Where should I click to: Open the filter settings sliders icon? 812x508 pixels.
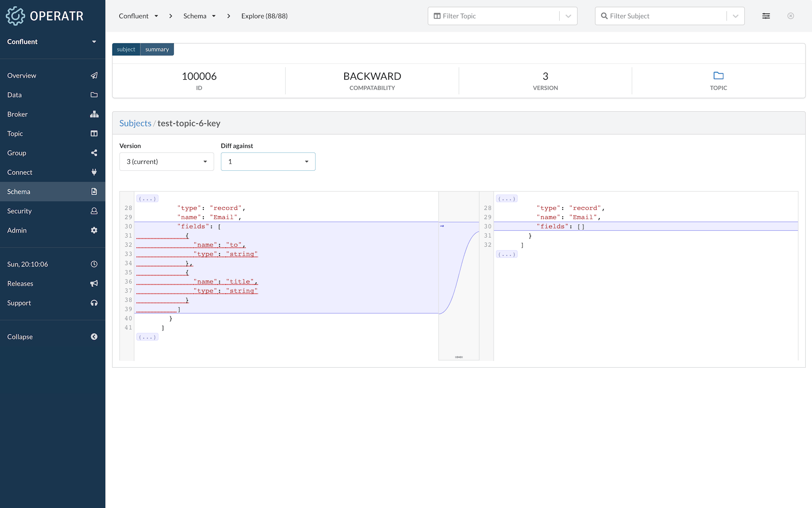point(766,15)
